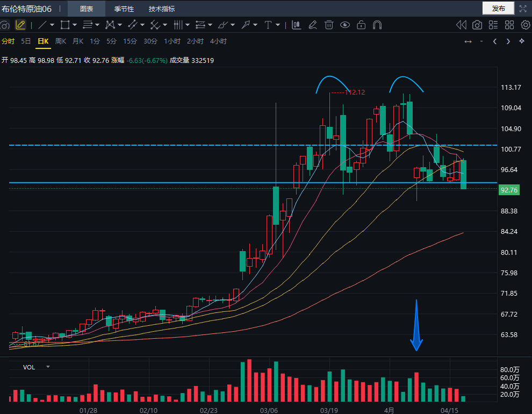Click the 布伦特原油06 title
This screenshot has height=414, width=532.
click(x=26, y=9)
